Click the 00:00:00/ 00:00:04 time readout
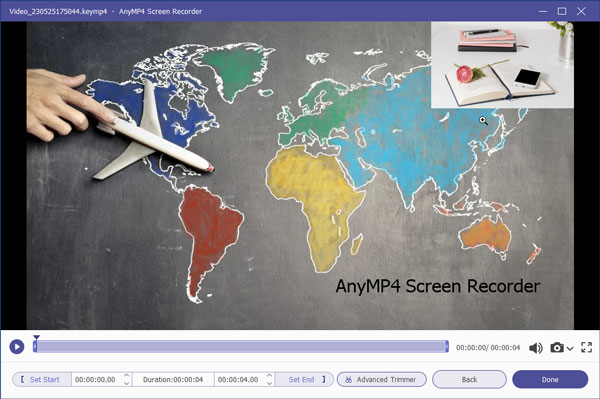This screenshot has height=399, width=600. [488, 348]
